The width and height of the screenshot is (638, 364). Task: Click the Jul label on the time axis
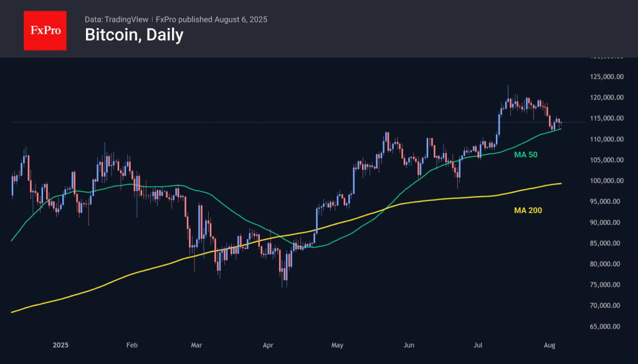click(x=479, y=345)
